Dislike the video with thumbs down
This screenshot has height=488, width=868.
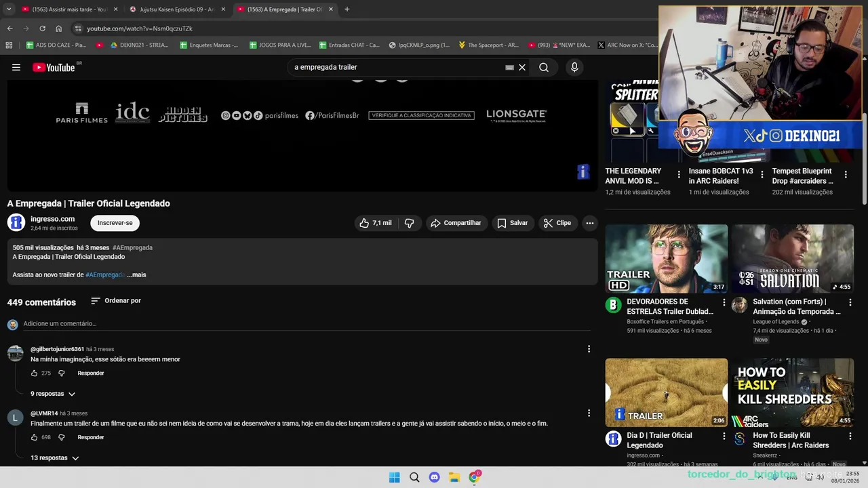410,223
